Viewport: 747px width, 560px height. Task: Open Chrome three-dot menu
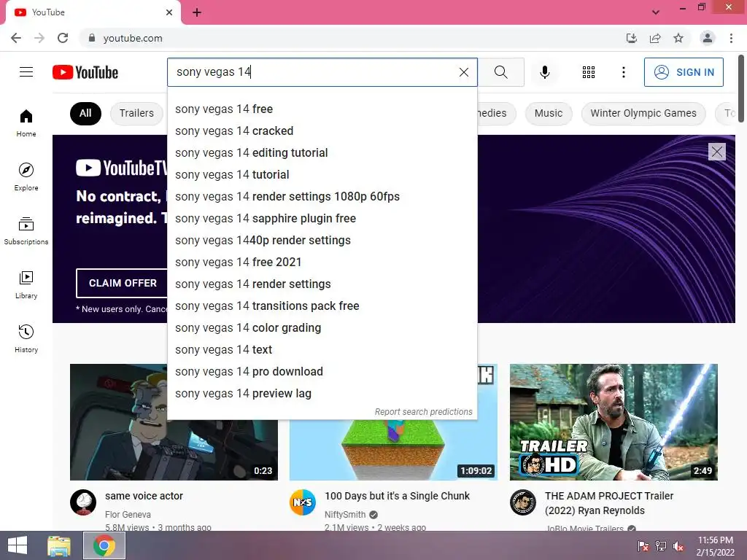tap(731, 38)
